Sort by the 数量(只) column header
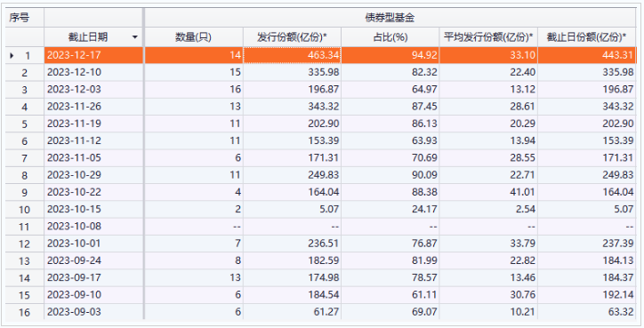Viewport: 644px width, 328px height. (x=193, y=37)
